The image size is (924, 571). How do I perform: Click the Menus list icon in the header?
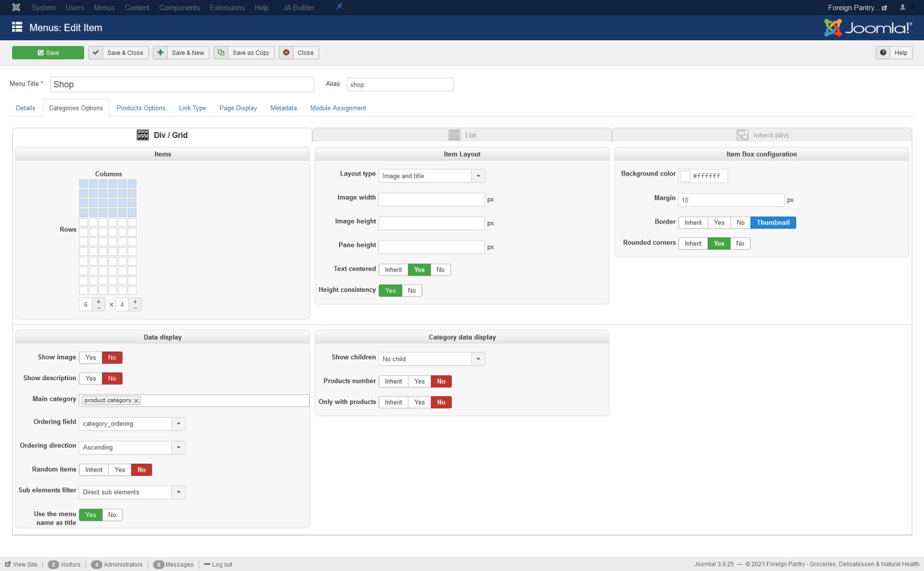click(x=17, y=27)
